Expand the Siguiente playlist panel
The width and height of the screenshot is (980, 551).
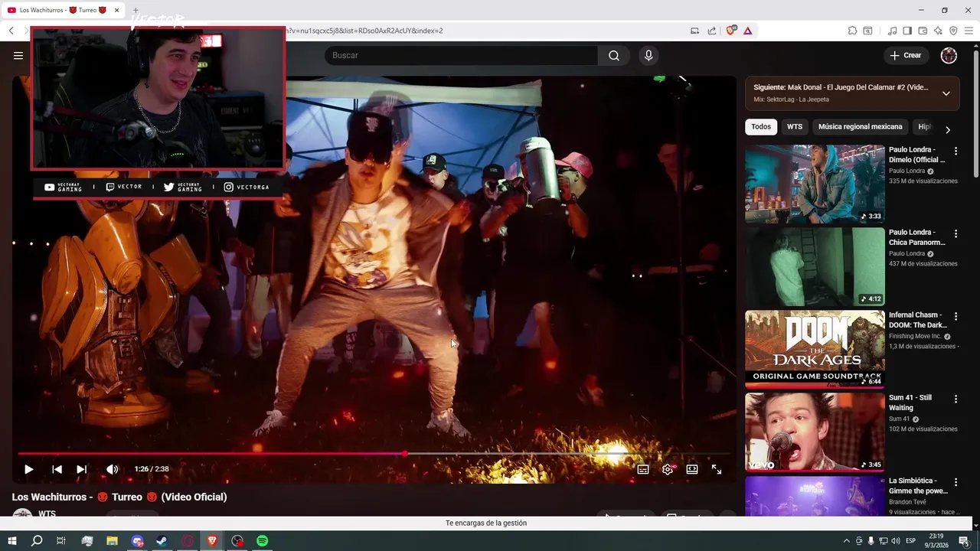(x=946, y=93)
